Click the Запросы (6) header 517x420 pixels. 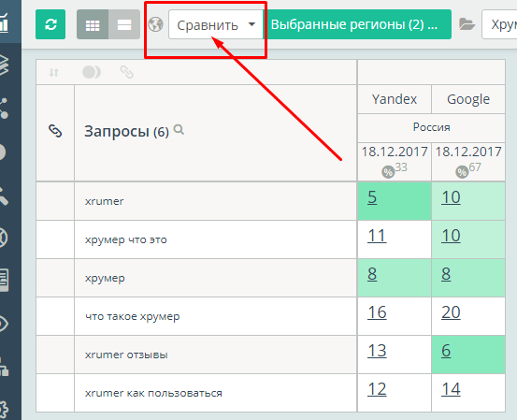point(126,131)
